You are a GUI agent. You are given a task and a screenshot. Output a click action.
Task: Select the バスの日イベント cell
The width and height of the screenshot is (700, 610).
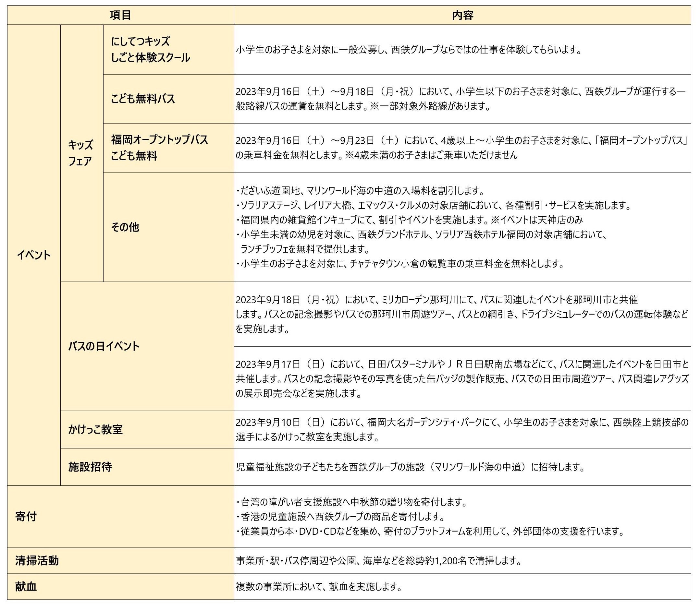[104, 346]
